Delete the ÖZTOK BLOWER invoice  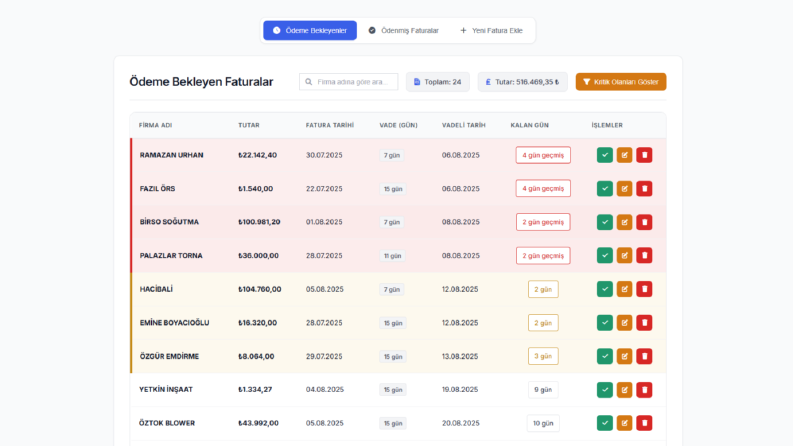tap(644, 423)
